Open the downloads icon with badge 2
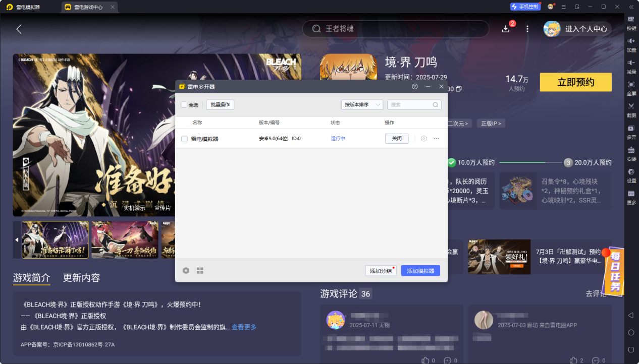 tap(506, 29)
